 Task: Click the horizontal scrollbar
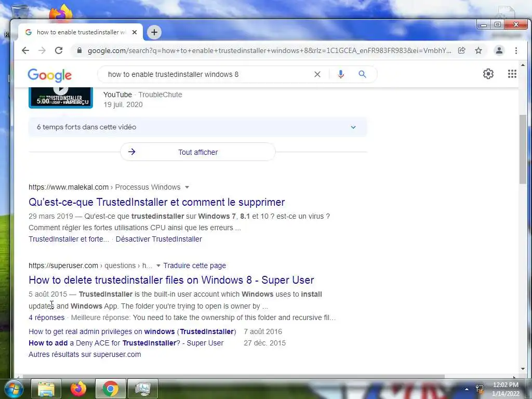coord(233,376)
